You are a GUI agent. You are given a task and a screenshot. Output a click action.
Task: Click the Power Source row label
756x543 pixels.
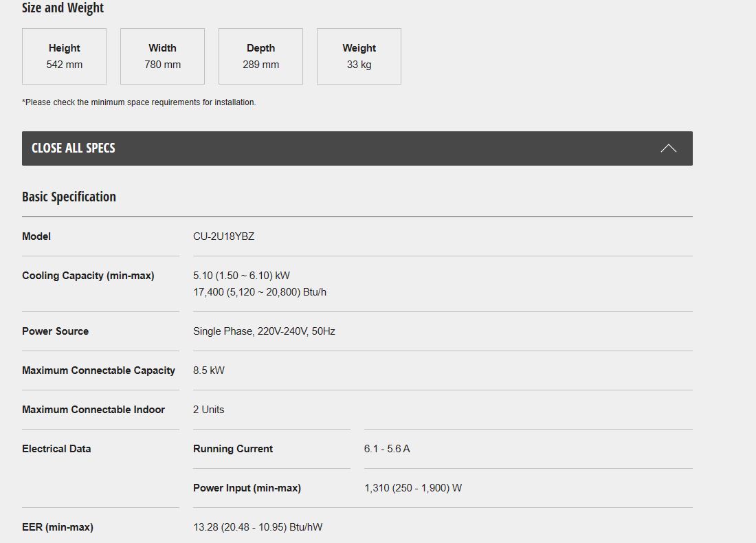tap(56, 331)
